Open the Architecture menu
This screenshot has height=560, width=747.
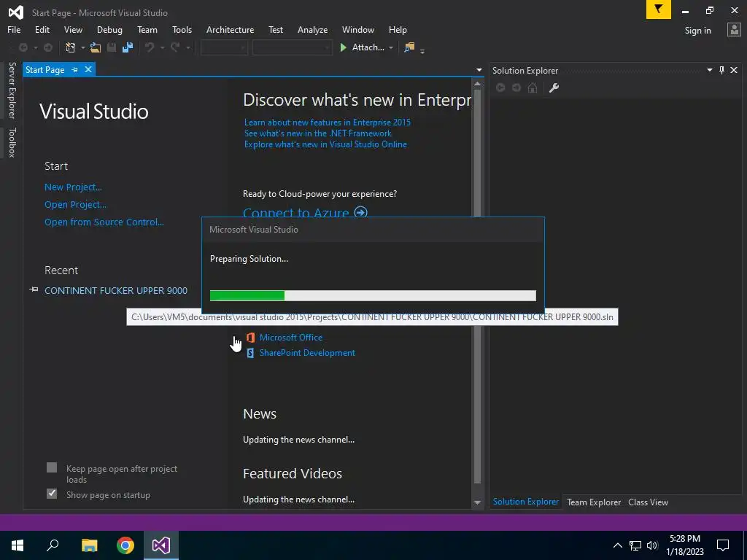[x=230, y=29]
